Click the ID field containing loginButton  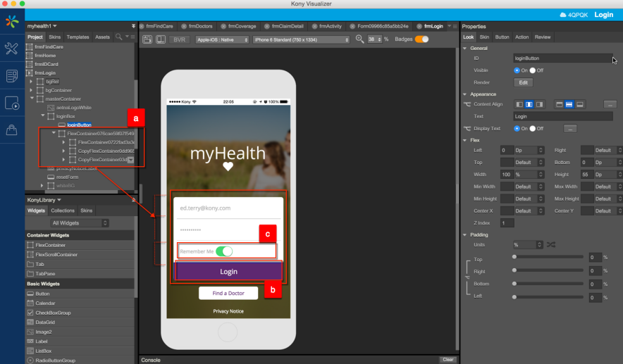tap(562, 58)
